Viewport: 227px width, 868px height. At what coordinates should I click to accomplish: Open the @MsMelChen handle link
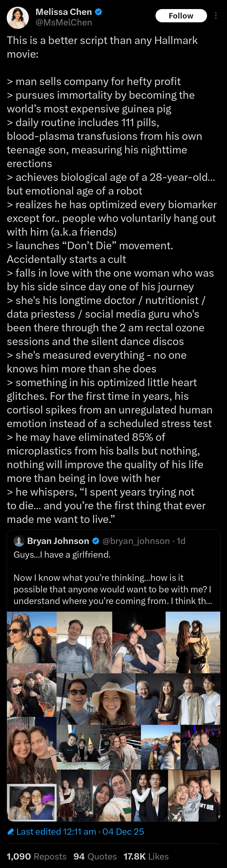(x=64, y=23)
